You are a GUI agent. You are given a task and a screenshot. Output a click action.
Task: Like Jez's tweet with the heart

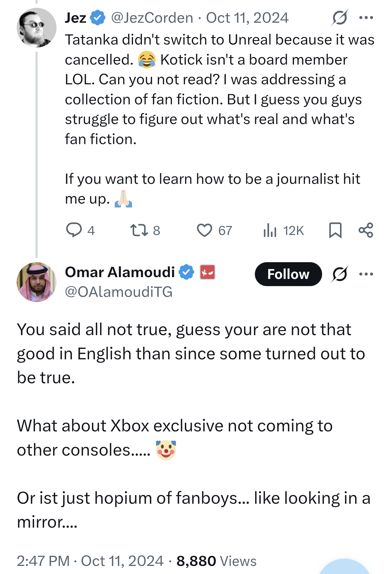click(x=204, y=230)
